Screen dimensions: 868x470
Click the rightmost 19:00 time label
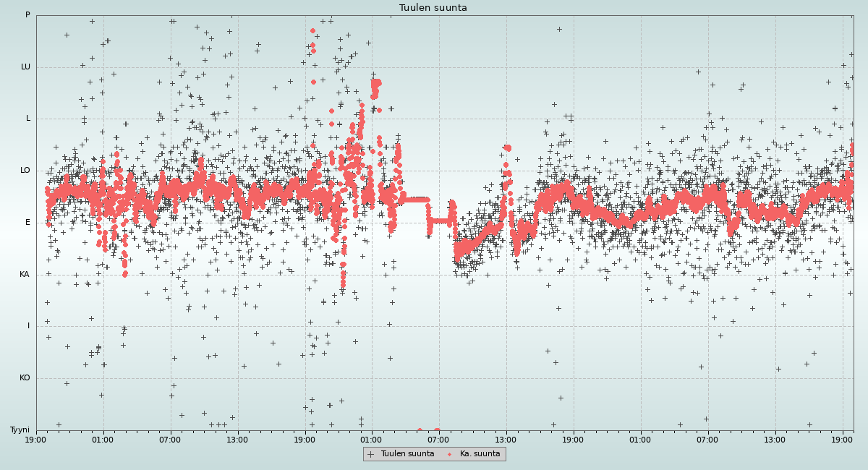click(842, 439)
